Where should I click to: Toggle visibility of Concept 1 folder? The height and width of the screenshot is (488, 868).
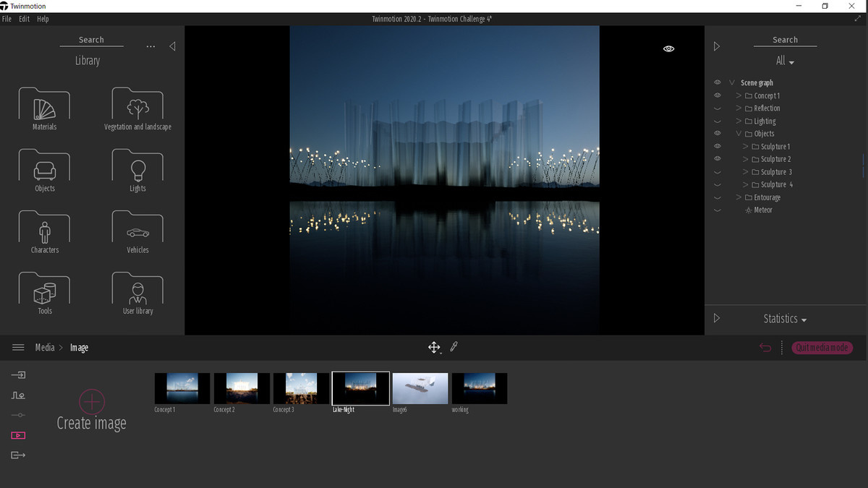tap(718, 95)
